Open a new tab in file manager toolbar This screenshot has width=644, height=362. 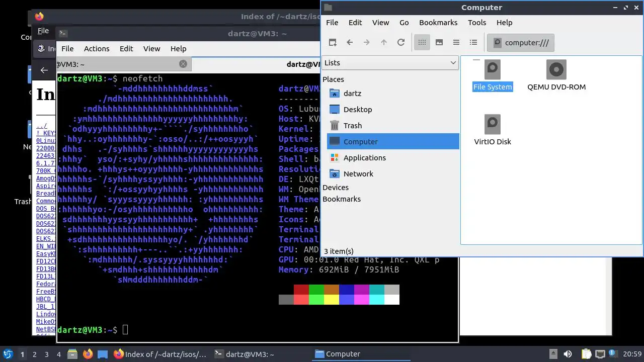click(333, 42)
